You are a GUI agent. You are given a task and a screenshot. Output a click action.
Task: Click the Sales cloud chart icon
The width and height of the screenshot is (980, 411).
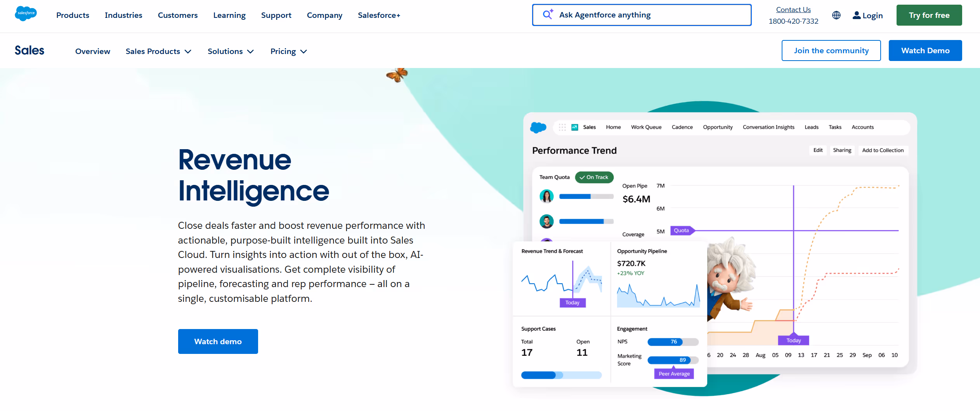coord(574,127)
